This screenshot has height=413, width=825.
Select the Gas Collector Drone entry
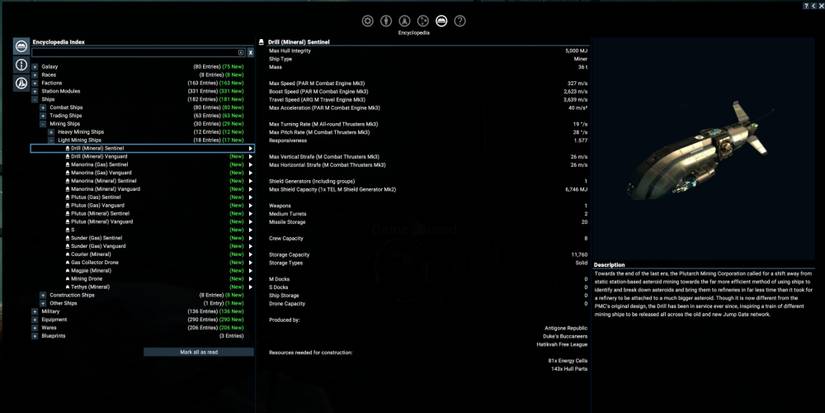pos(143,263)
